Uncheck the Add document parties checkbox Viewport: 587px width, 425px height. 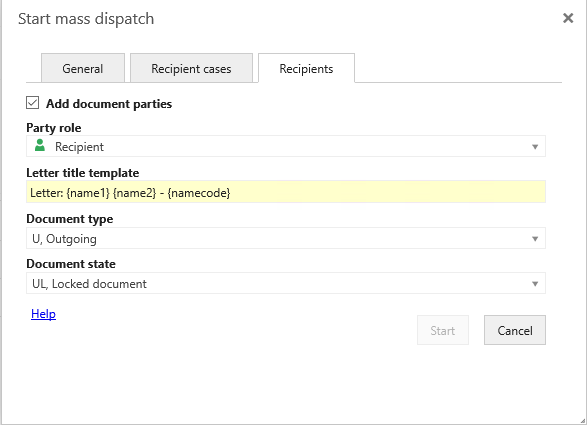pyautogui.click(x=33, y=103)
